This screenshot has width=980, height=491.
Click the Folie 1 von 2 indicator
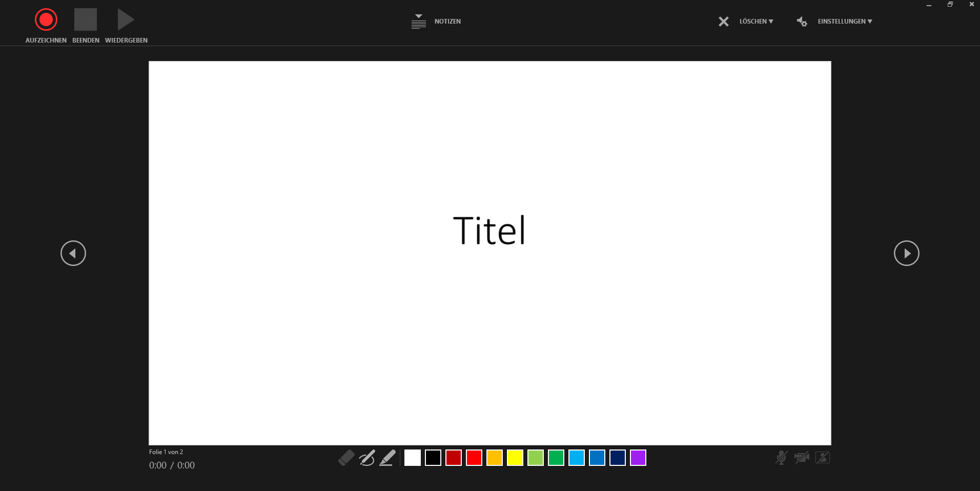[166, 452]
